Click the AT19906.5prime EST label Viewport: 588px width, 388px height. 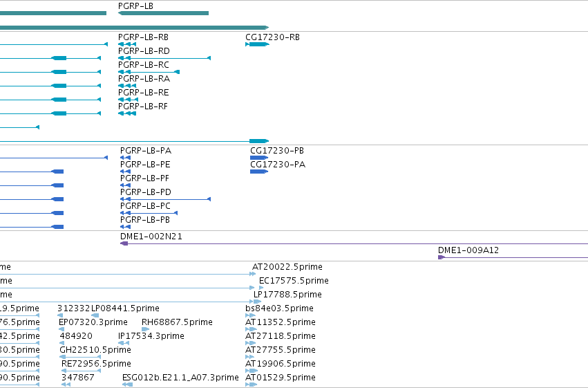tap(281, 364)
